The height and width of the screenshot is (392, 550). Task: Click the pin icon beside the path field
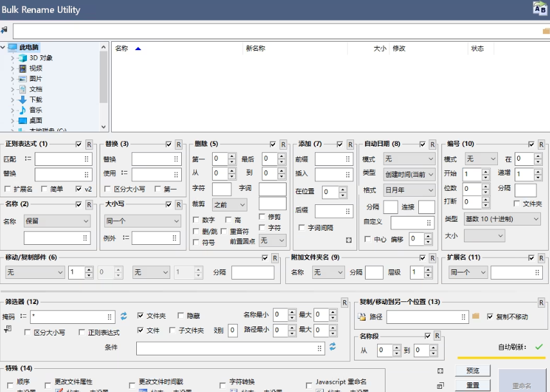point(4,30)
